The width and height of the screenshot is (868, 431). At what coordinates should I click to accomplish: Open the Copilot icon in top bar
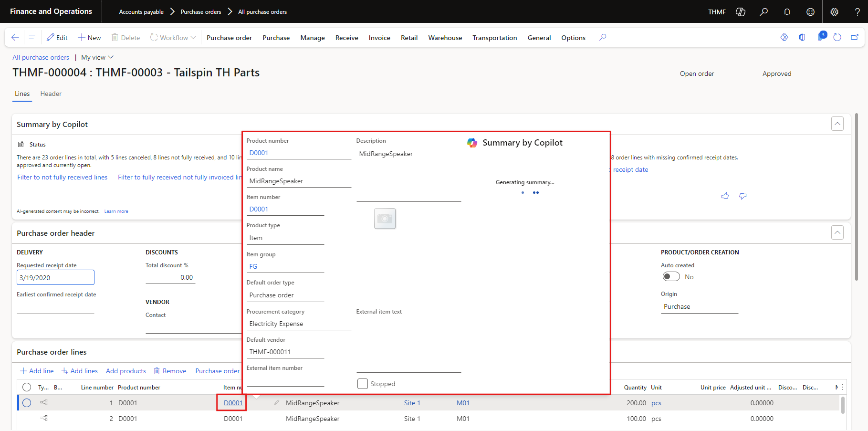(741, 12)
